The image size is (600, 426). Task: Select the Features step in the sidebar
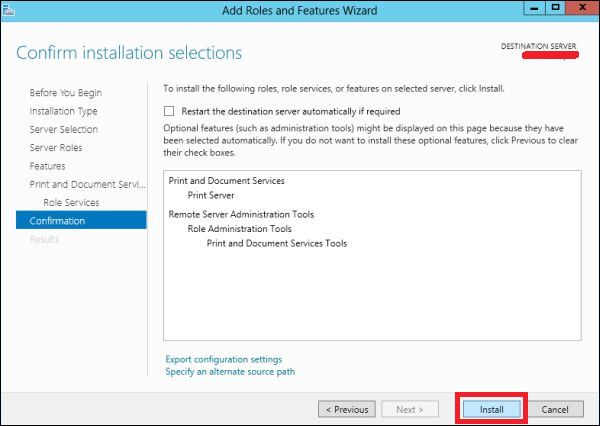click(x=48, y=166)
